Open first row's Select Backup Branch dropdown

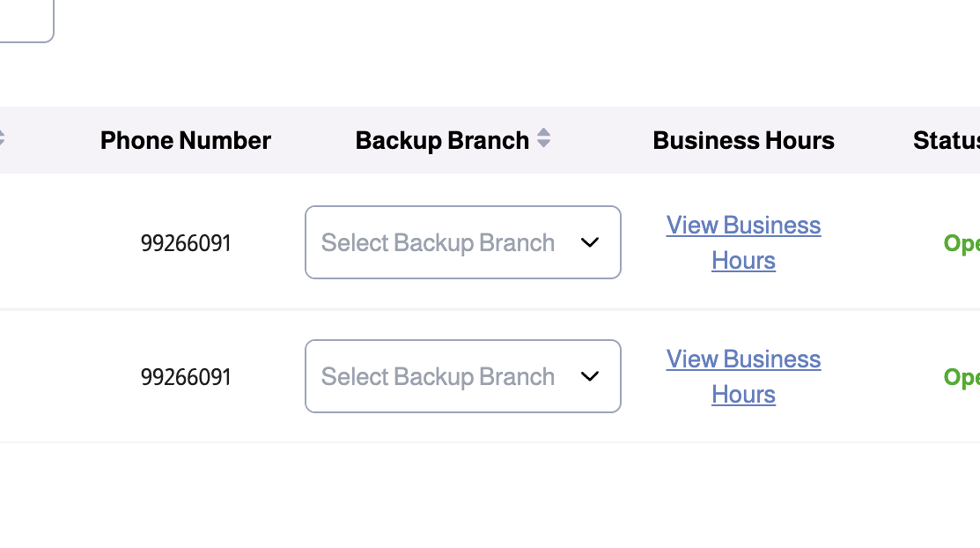[x=438, y=242]
